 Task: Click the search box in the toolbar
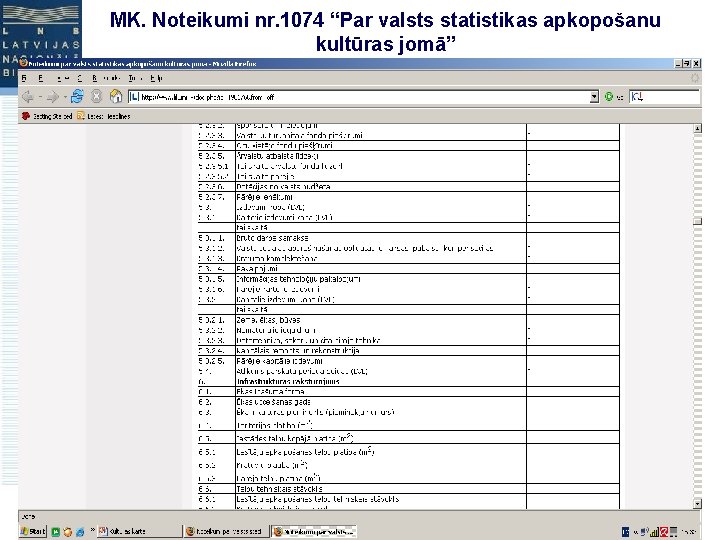[664, 97]
